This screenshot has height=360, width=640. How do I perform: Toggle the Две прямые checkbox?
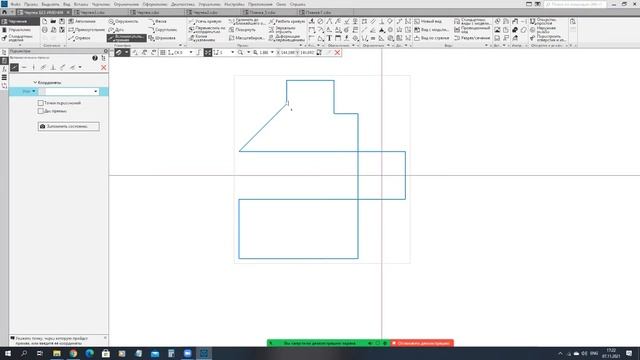(x=40, y=111)
